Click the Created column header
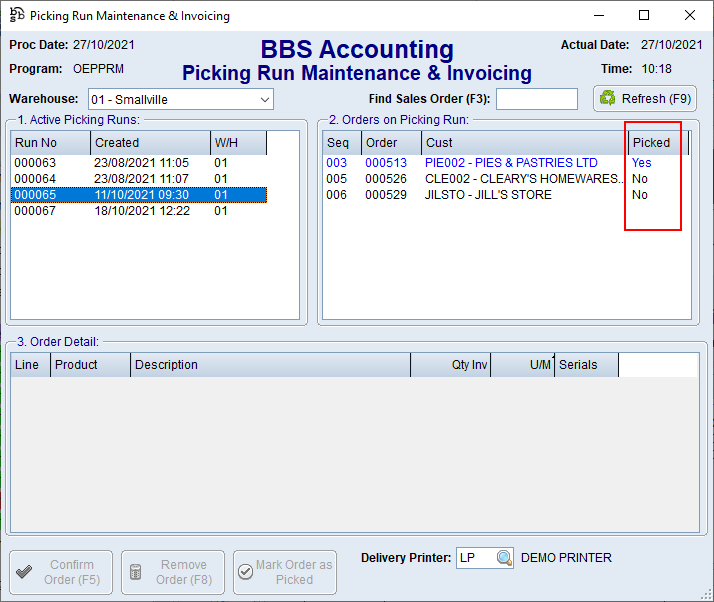The height and width of the screenshot is (602, 714). [x=150, y=143]
